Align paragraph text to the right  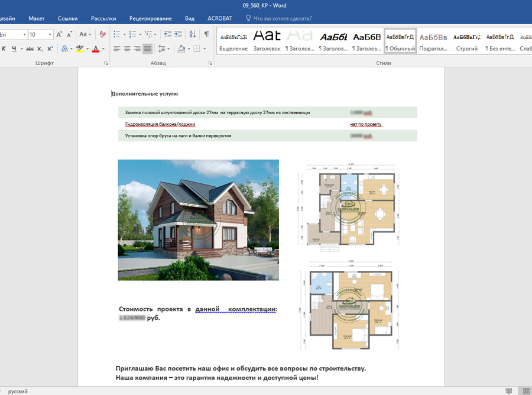pyautogui.click(x=137, y=49)
